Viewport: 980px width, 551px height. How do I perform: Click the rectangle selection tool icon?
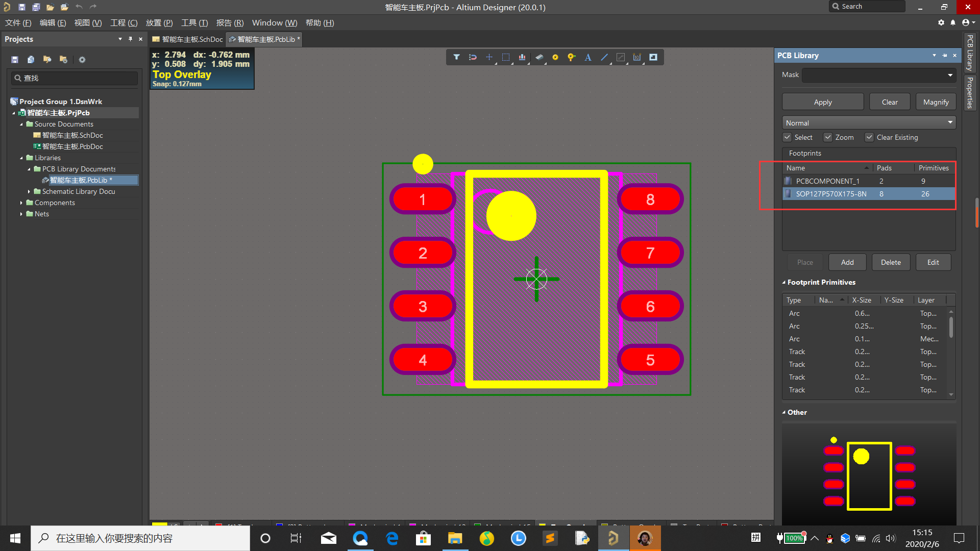click(x=506, y=57)
